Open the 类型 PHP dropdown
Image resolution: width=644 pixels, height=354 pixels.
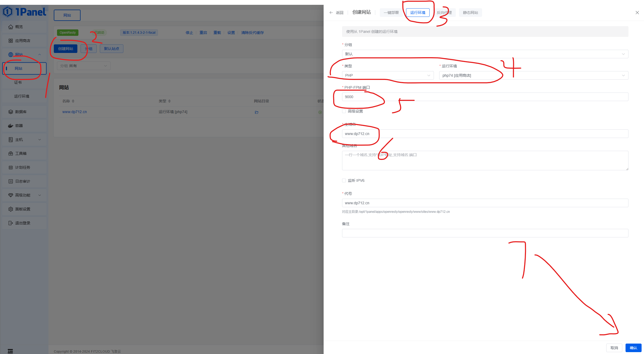point(388,75)
